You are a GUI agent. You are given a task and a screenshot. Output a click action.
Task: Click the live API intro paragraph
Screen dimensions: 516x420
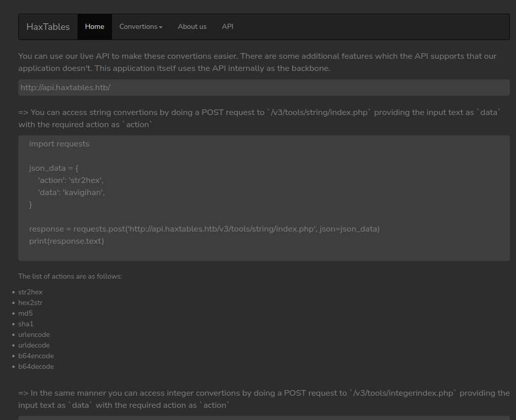(x=257, y=62)
